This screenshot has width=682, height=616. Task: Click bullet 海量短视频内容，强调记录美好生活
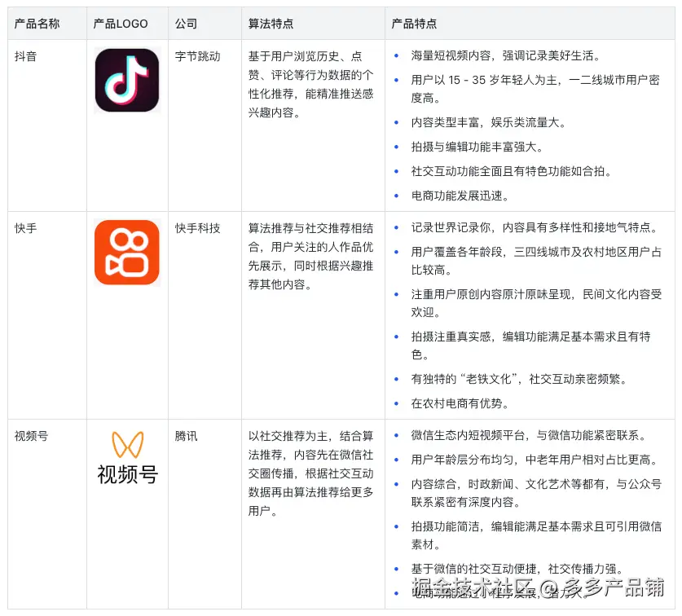coord(507,55)
